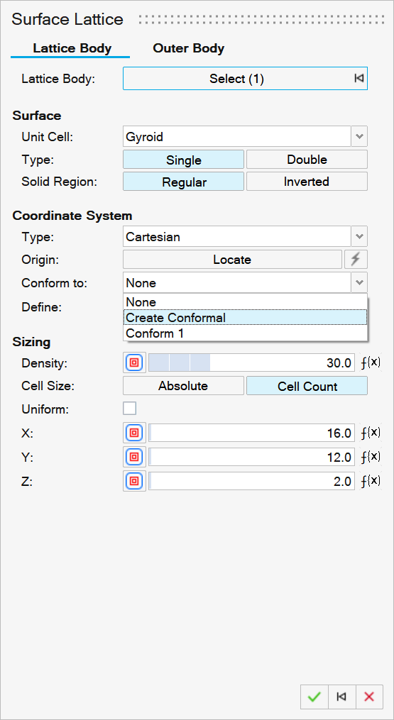The height and width of the screenshot is (720, 394).
Task: Open the Z value f(x) expression editor
Action: coord(371,481)
